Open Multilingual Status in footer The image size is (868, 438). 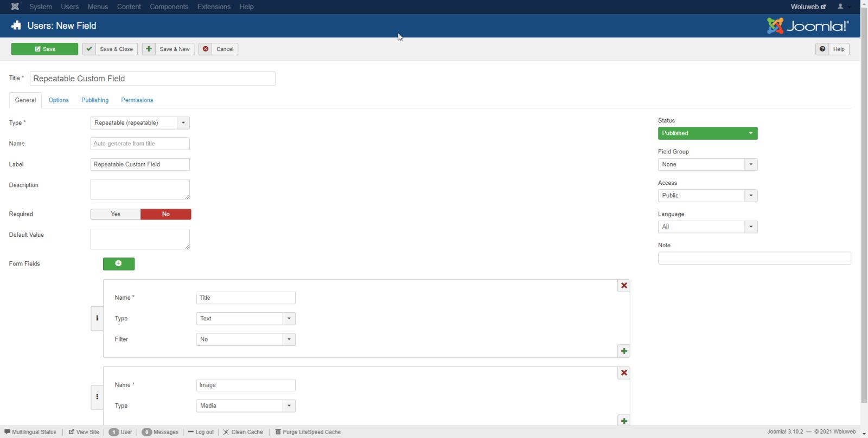tap(30, 432)
